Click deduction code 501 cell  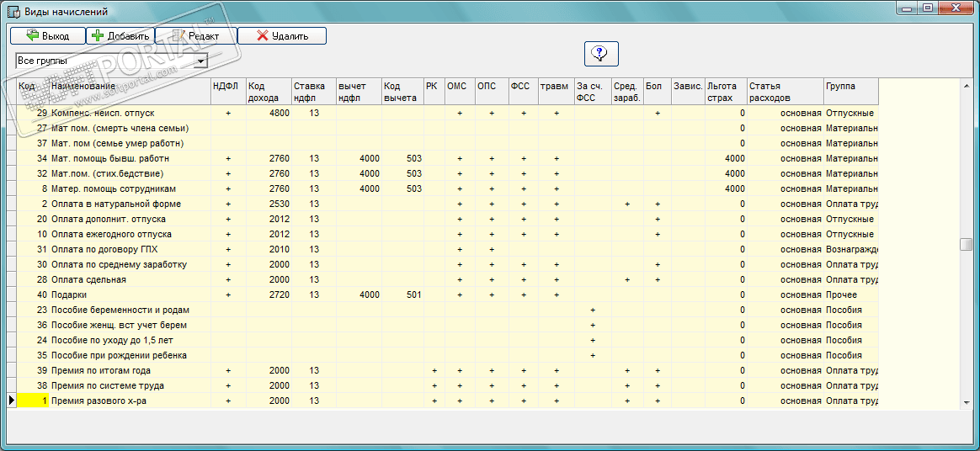(402, 294)
